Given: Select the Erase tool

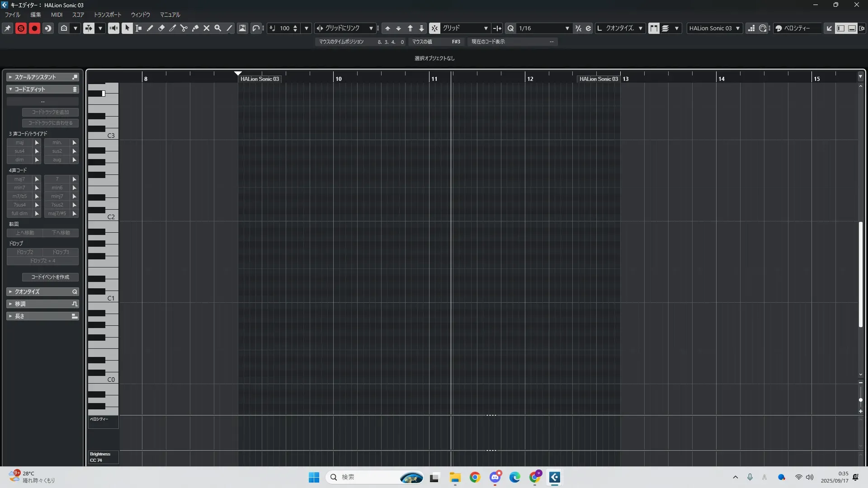Looking at the screenshot, I should tap(161, 28).
